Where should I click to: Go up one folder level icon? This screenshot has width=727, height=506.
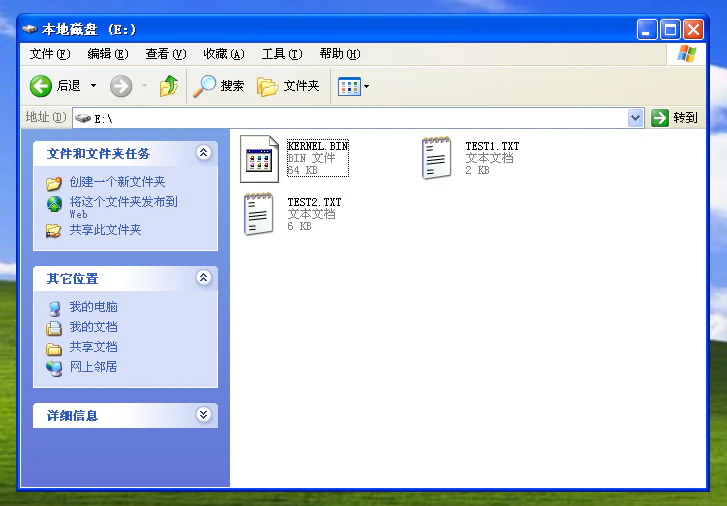(x=169, y=86)
